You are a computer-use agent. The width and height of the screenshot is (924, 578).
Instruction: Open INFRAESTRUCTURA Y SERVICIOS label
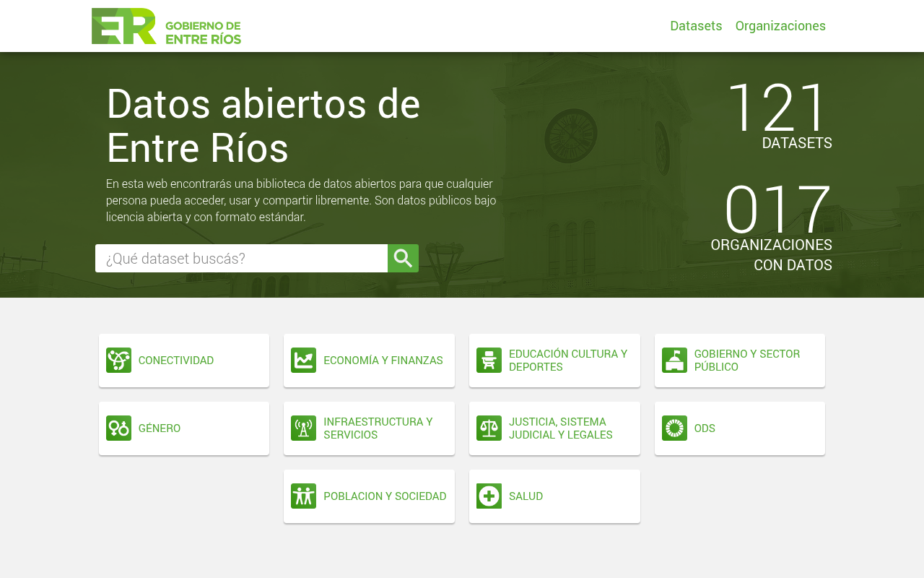(378, 428)
